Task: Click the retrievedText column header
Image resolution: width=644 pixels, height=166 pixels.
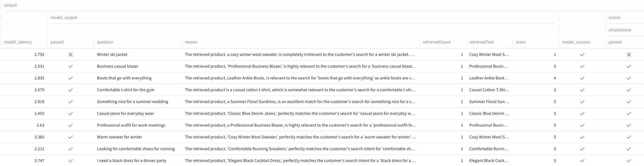Action: pos(481,42)
